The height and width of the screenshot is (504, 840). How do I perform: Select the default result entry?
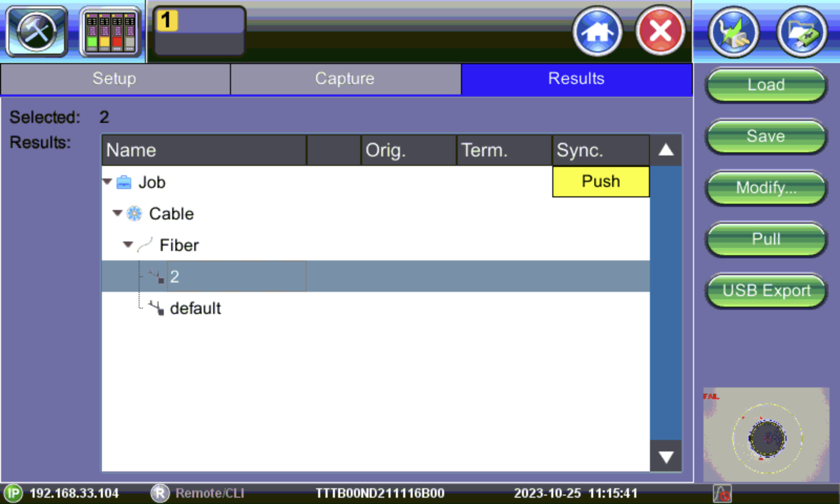click(195, 308)
